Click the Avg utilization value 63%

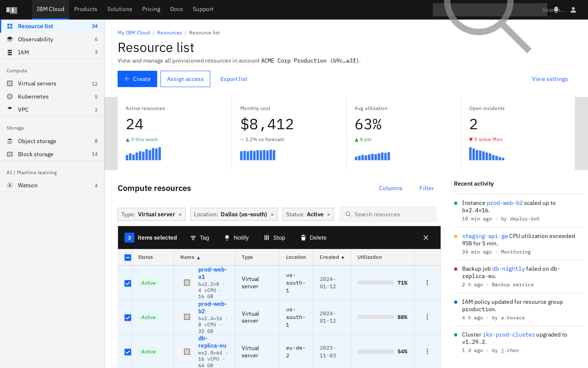pyautogui.click(x=368, y=124)
